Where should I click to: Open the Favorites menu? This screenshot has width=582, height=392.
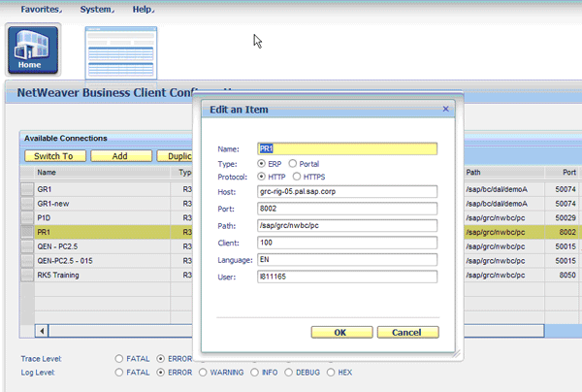[41, 10]
